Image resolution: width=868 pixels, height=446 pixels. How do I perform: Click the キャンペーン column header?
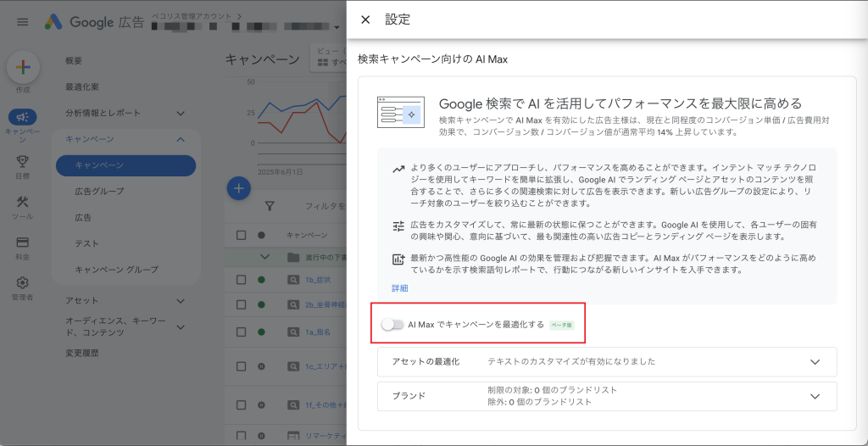tap(307, 235)
